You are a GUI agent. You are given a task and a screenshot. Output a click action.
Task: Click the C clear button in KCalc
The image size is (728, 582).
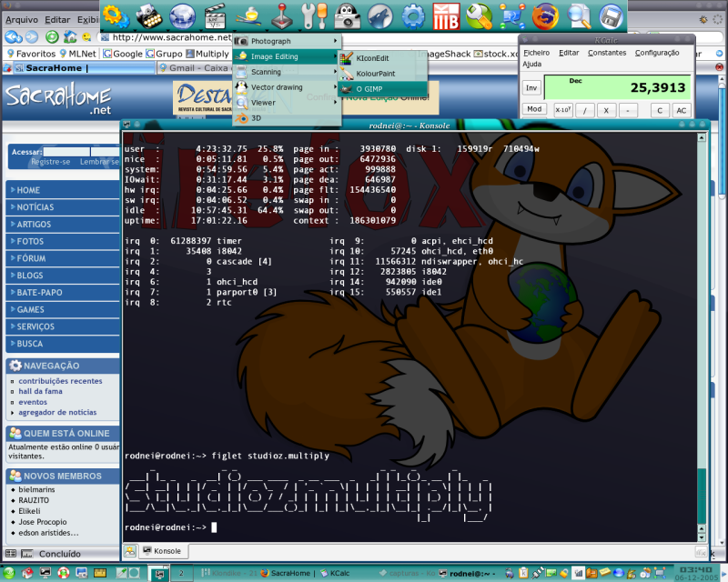tap(660, 110)
